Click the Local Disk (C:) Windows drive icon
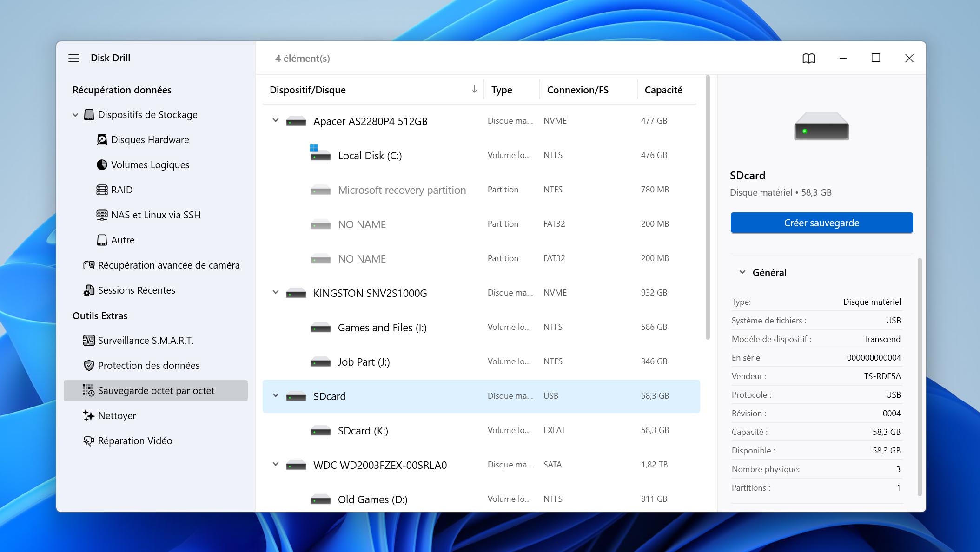 [320, 153]
